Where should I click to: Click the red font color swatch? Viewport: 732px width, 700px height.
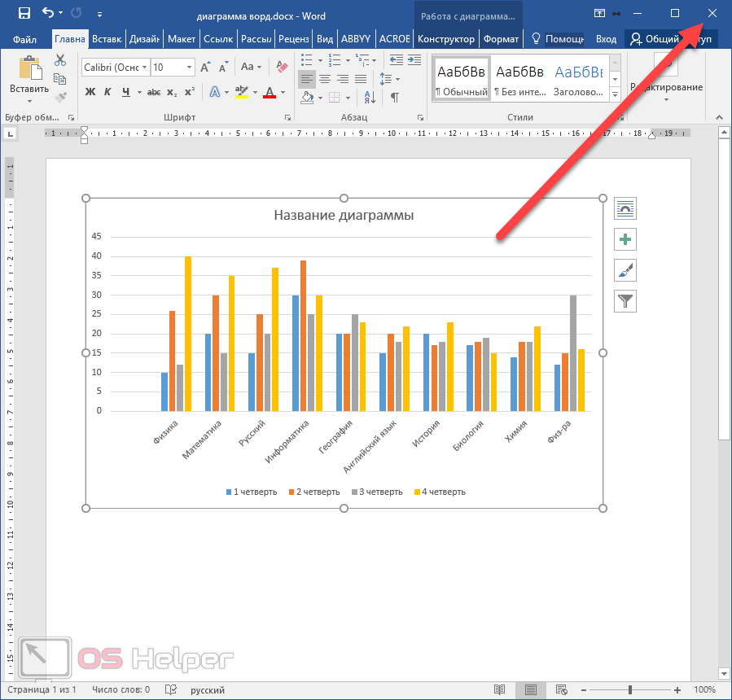coord(270,92)
